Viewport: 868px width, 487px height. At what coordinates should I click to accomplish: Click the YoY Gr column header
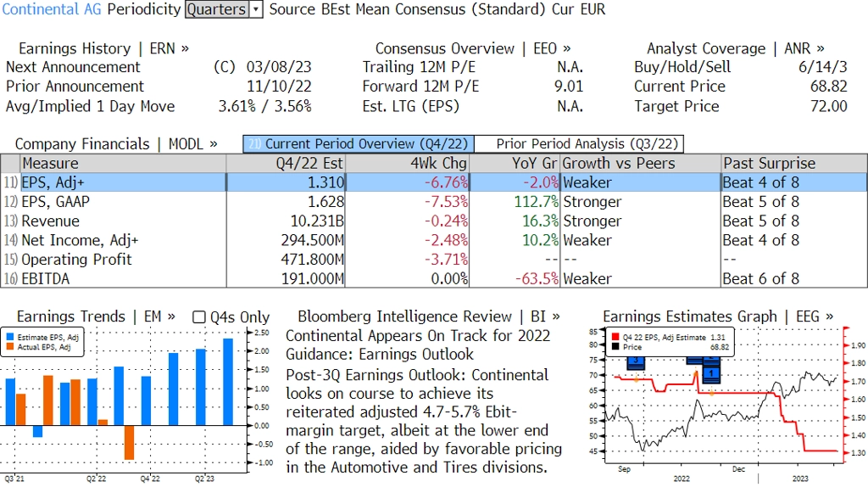[x=515, y=164]
